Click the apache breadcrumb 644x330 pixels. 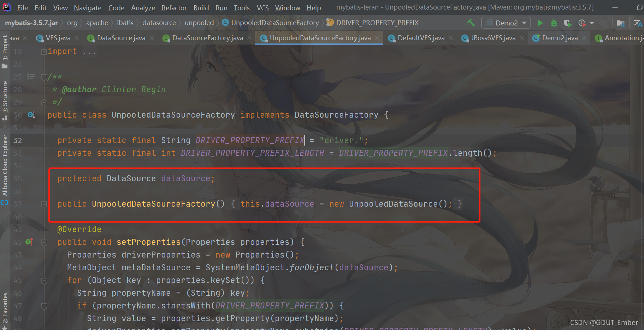(97, 23)
